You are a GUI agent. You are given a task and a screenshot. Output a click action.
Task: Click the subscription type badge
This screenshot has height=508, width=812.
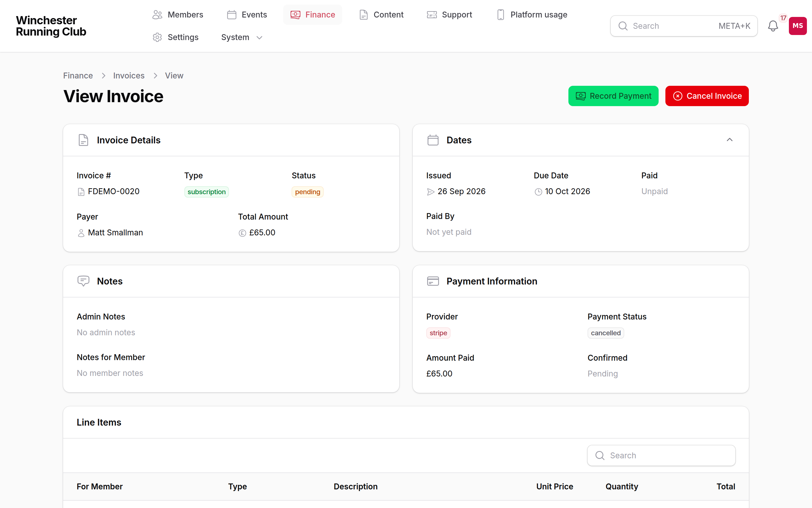pyautogui.click(x=206, y=192)
